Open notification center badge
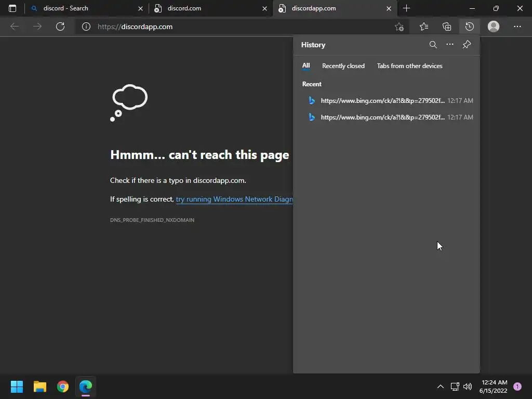532x399 pixels. tap(517, 387)
